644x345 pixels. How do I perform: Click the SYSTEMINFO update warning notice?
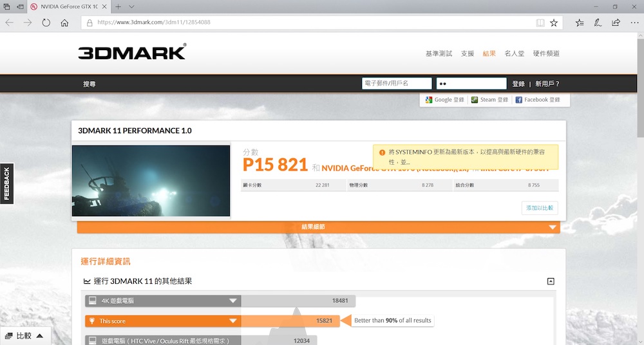tap(466, 157)
